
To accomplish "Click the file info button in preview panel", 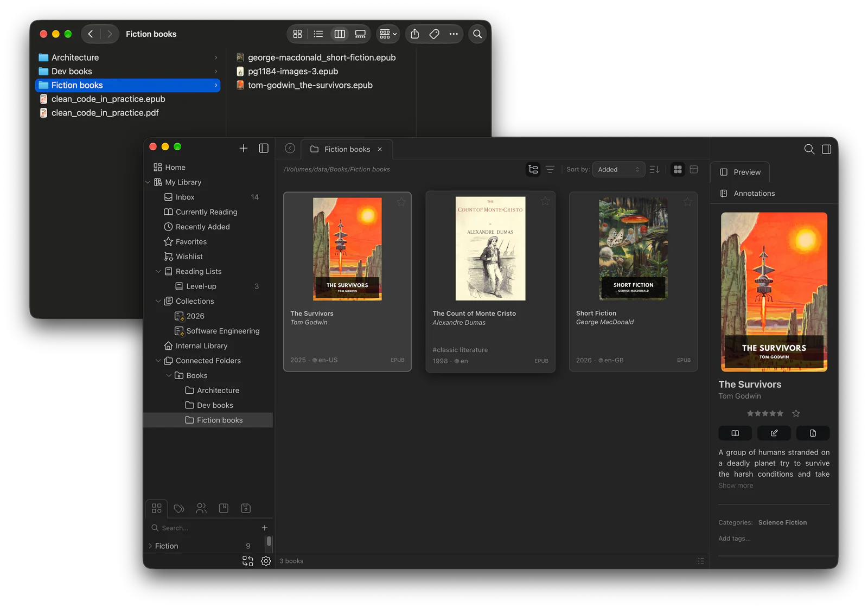I will [813, 433].
